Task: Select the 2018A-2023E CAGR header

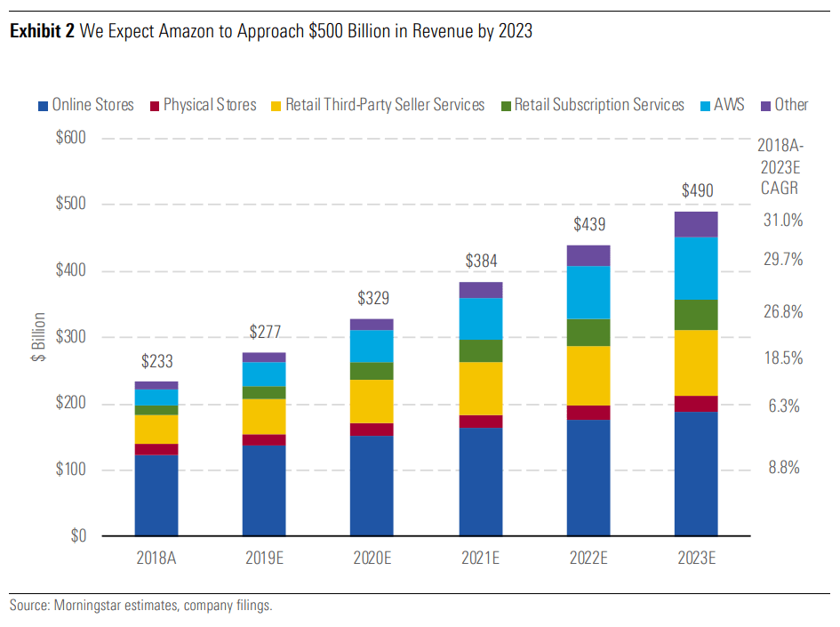Action: coord(780,165)
